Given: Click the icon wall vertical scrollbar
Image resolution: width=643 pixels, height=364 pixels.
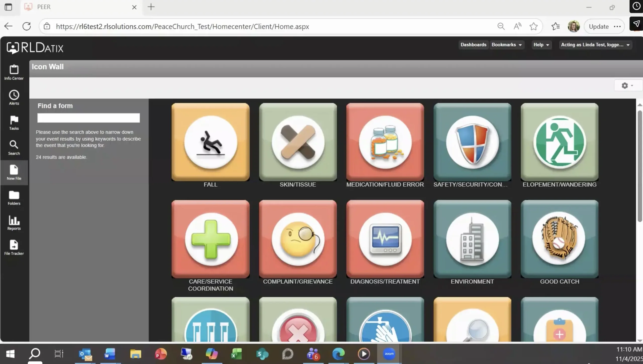Looking at the screenshot, I should (x=639, y=166).
